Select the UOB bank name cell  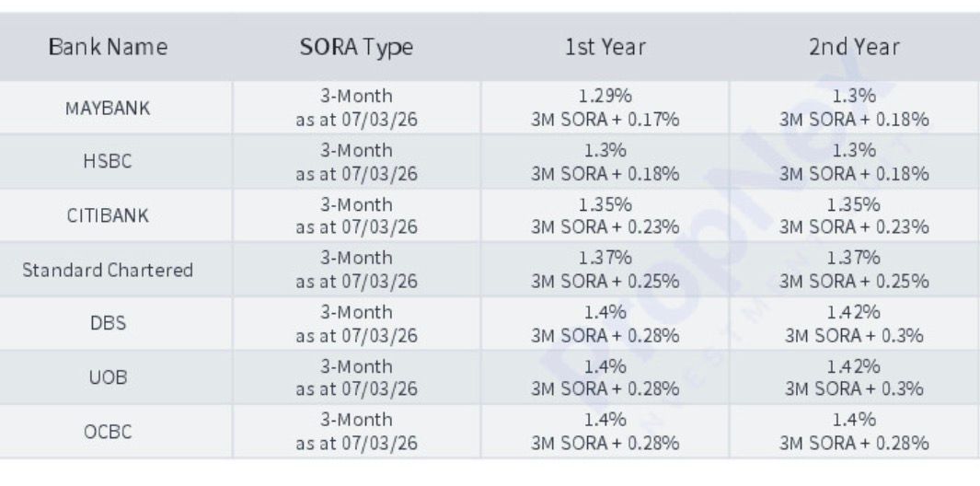(107, 377)
